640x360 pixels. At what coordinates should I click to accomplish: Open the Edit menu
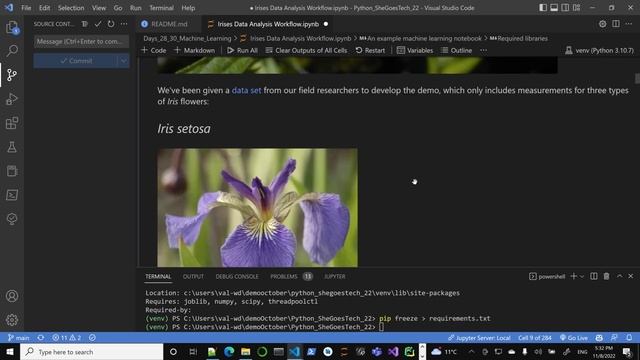click(44, 8)
